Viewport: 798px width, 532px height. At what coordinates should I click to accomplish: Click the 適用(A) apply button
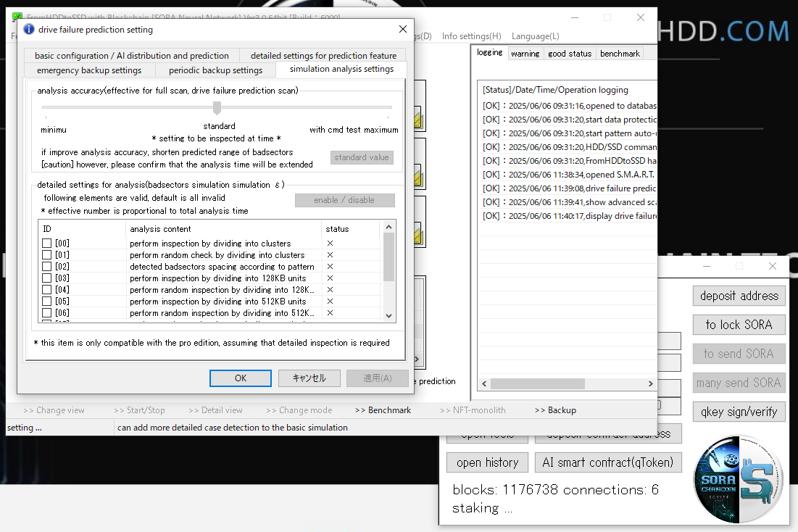click(x=377, y=378)
